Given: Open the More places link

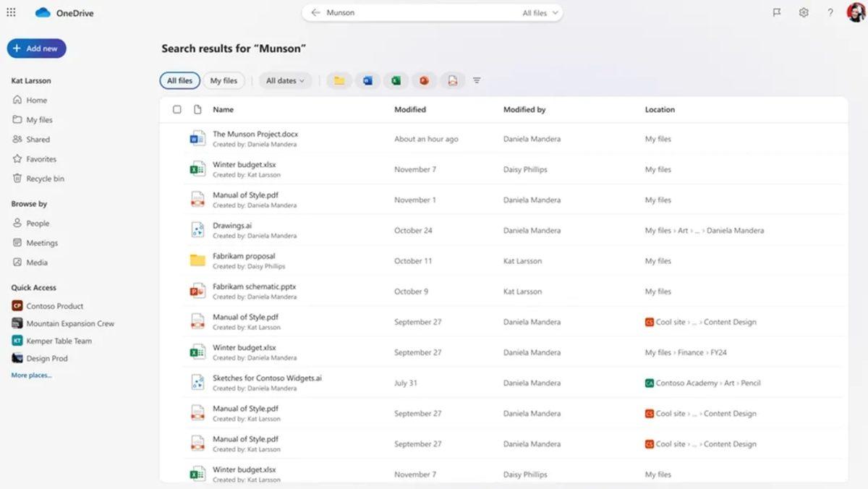Looking at the screenshot, I should click(31, 375).
